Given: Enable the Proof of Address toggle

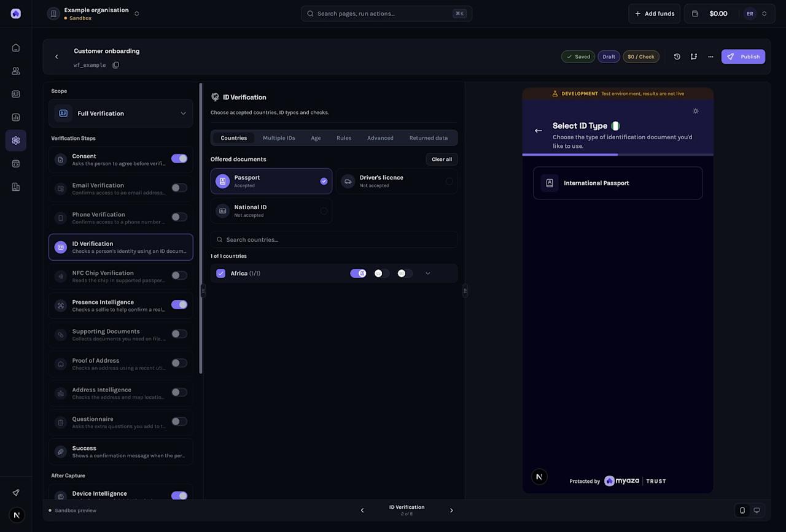Looking at the screenshot, I should tap(179, 363).
